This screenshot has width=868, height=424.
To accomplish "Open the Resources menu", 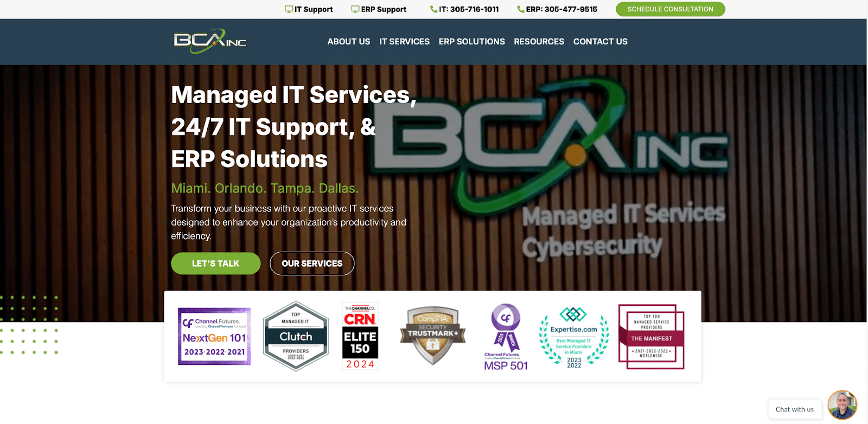I will 539,42.
